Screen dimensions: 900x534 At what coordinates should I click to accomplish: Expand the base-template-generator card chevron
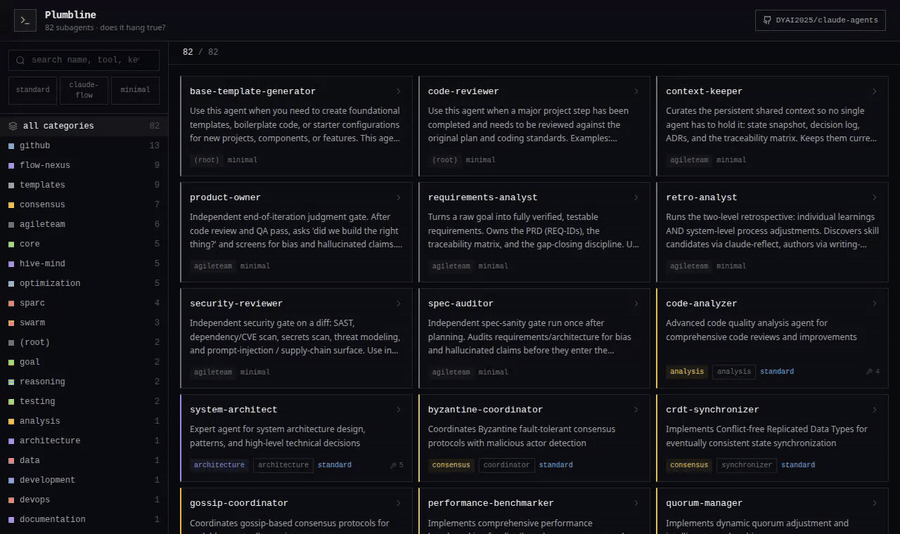point(398,91)
